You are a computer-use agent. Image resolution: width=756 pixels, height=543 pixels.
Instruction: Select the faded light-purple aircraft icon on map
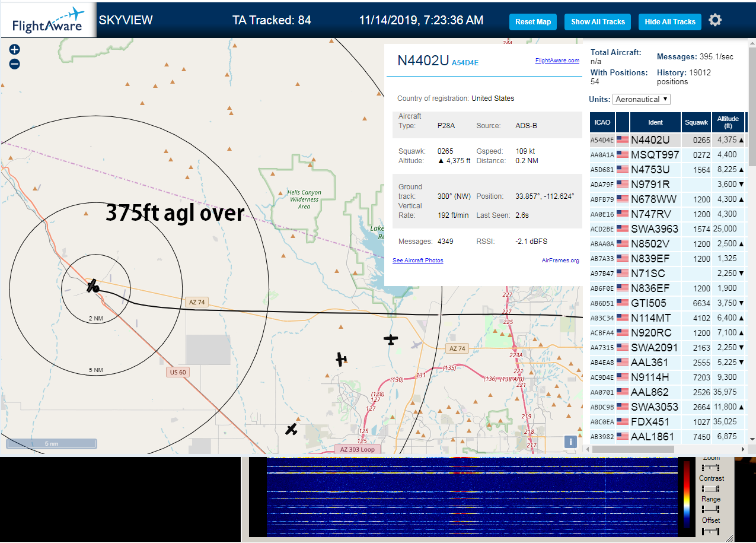point(417,345)
